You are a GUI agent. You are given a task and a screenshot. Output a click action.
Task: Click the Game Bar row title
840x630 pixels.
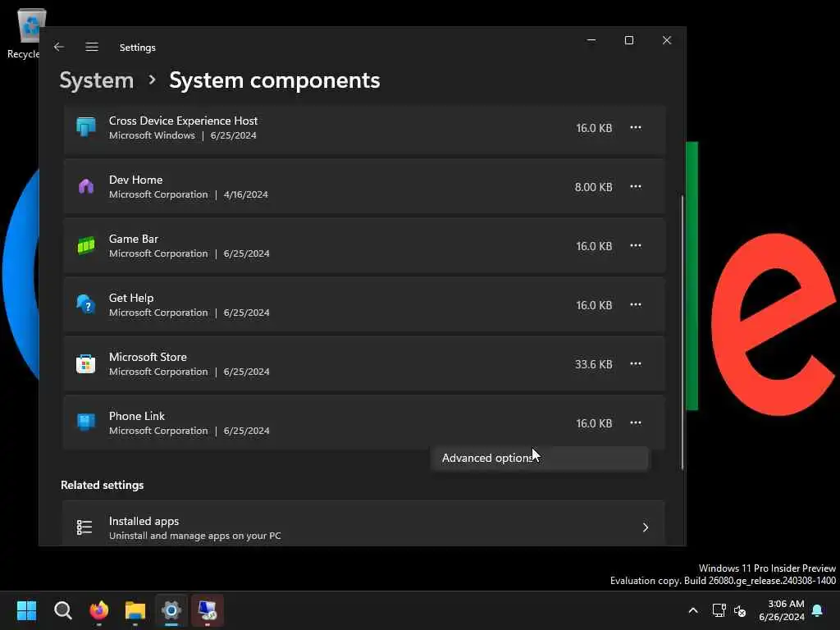tap(134, 239)
